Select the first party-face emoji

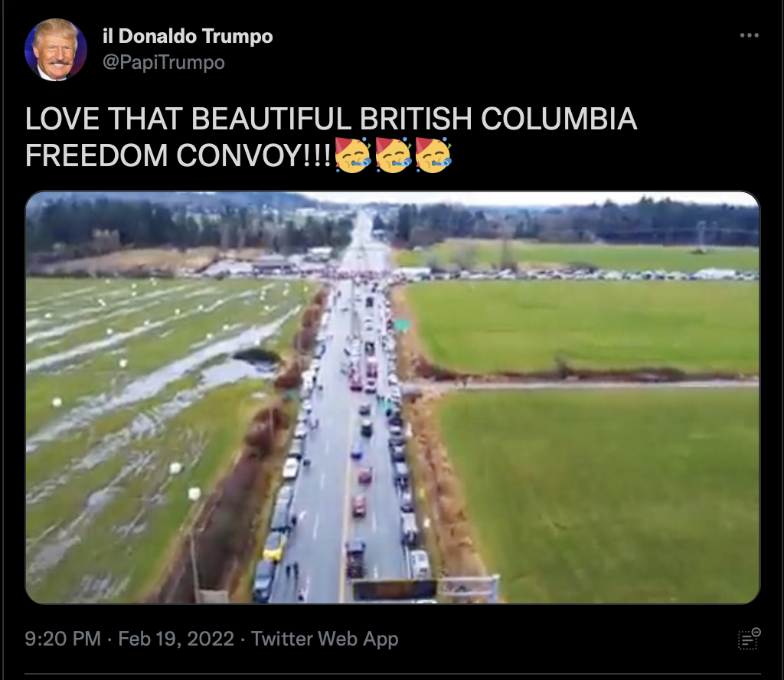click(x=352, y=155)
